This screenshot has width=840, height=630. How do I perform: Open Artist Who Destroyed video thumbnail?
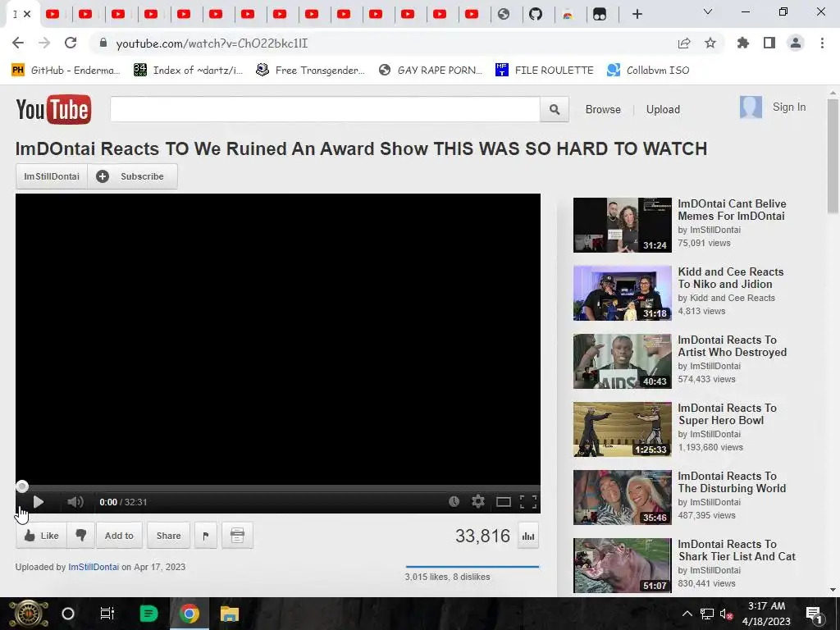(622, 361)
